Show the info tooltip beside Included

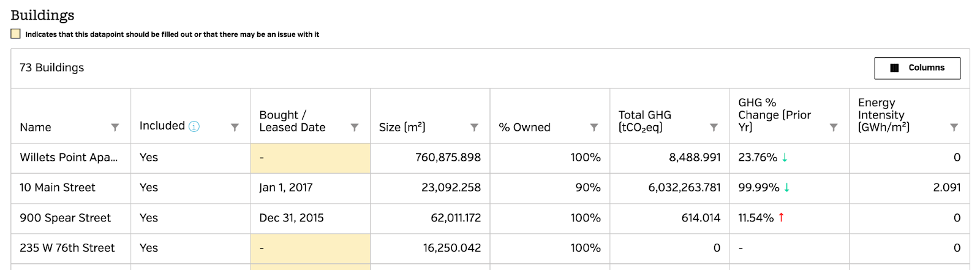[194, 126]
